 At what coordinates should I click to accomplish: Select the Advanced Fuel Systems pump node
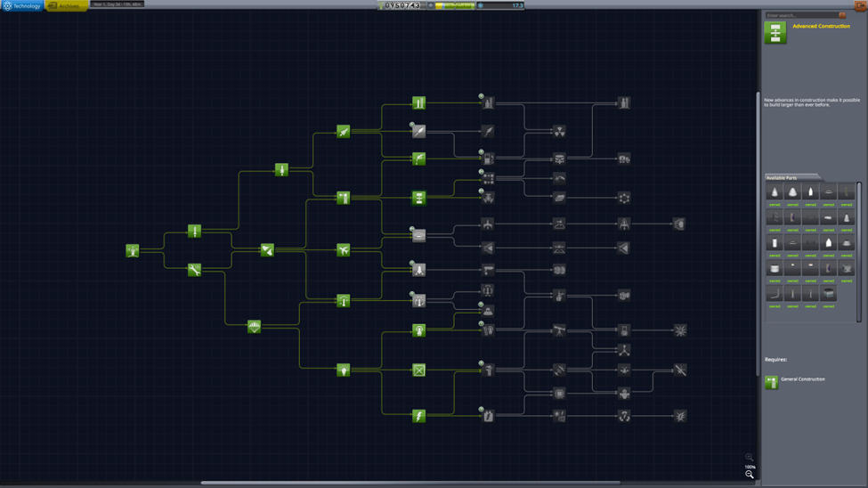click(x=488, y=159)
